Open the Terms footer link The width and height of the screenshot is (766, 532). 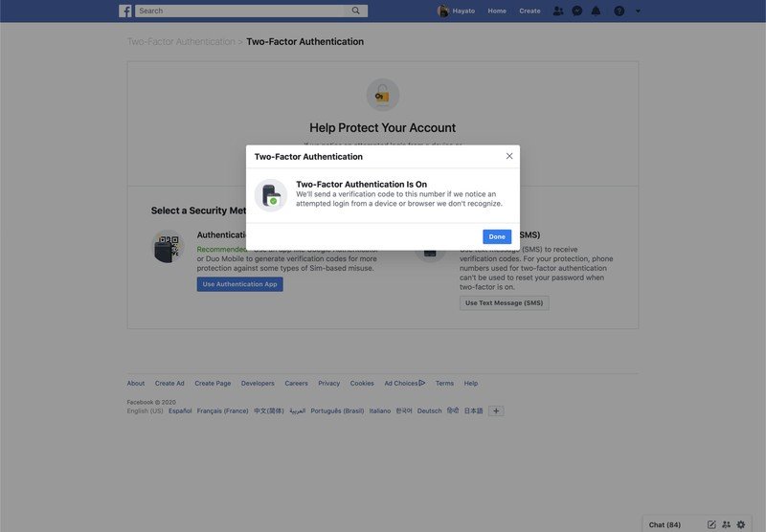[444, 383]
